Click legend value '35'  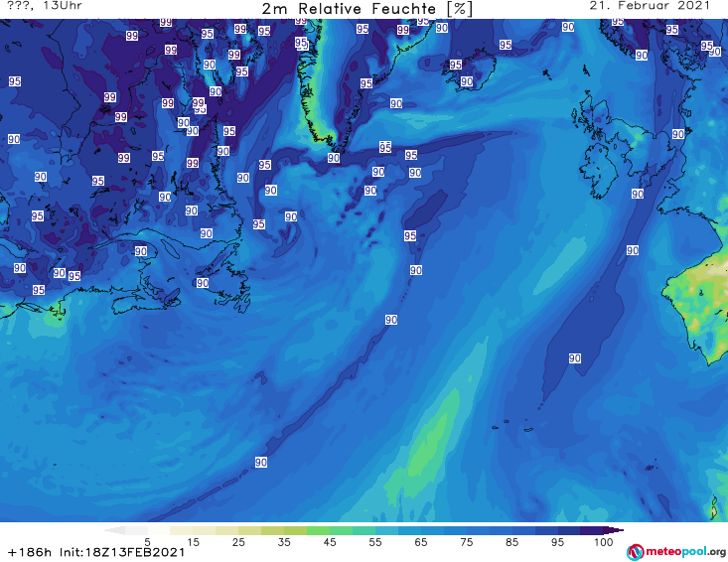point(284,542)
